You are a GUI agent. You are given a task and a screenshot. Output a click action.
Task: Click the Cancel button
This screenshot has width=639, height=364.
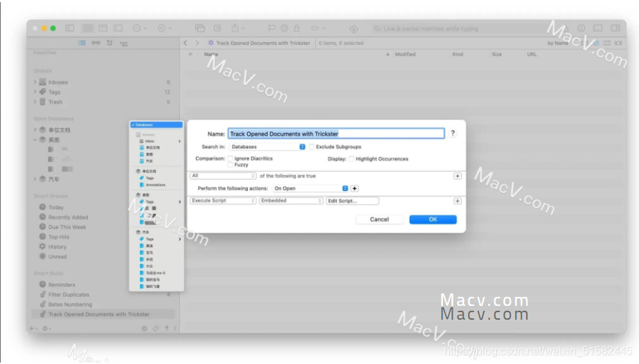pos(379,219)
